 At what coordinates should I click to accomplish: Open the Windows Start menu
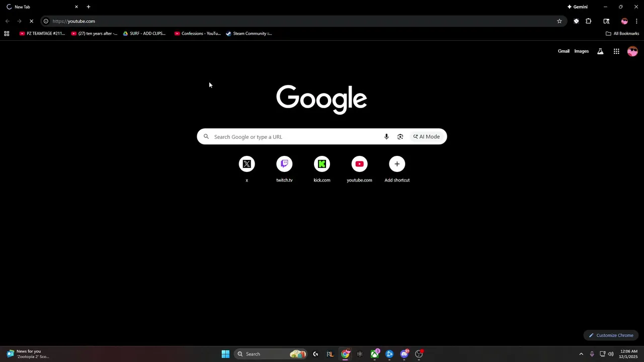225,354
